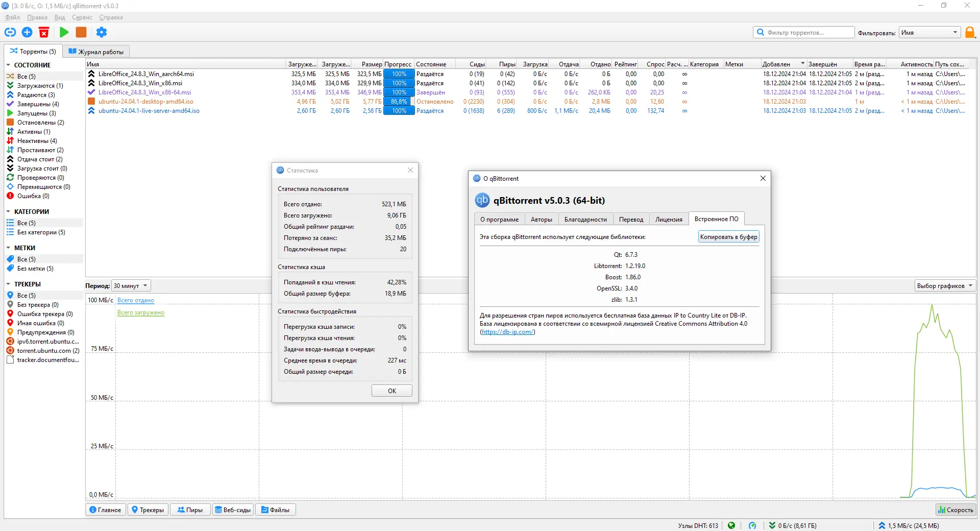The width and height of the screenshot is (980, 531).
Task: Click the add torrent link toolbar icon
Action: (10, 32)
